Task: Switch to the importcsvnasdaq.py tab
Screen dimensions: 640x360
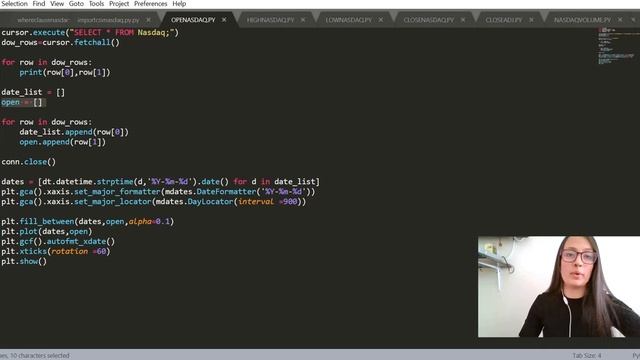Action: click(108, 20)
